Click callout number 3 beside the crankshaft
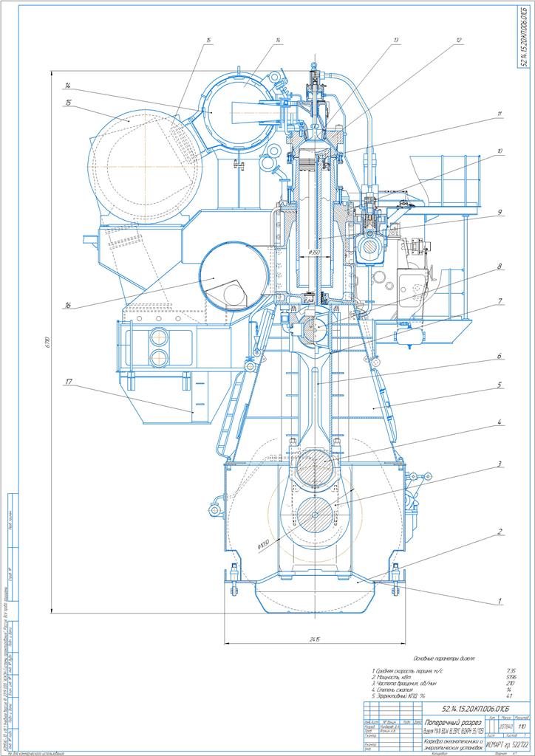This screenshot has height=756, width=535. coord(500,464)
